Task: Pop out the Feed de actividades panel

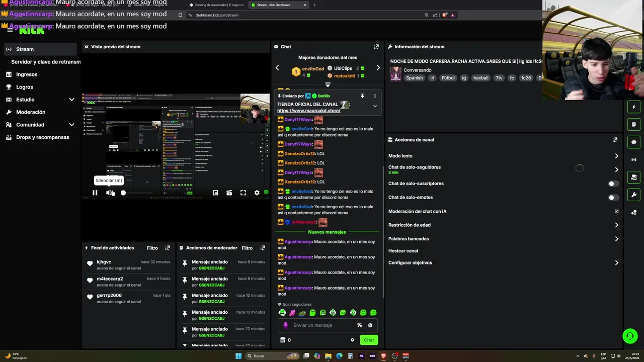Action: (168, 248)
